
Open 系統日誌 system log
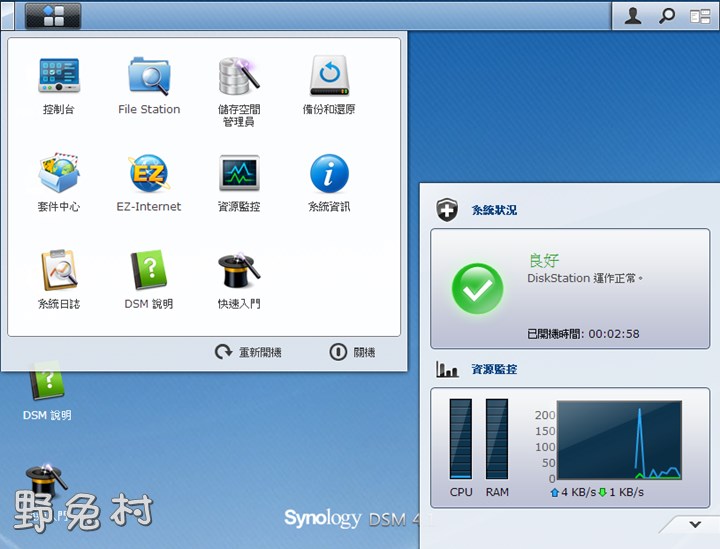coord(58,280)
